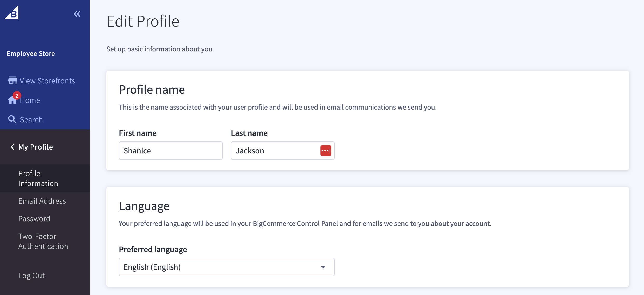Open Two-Factor Authentication settings
Image resolution: width=644 pixels, height=295 pixels.
43,241
